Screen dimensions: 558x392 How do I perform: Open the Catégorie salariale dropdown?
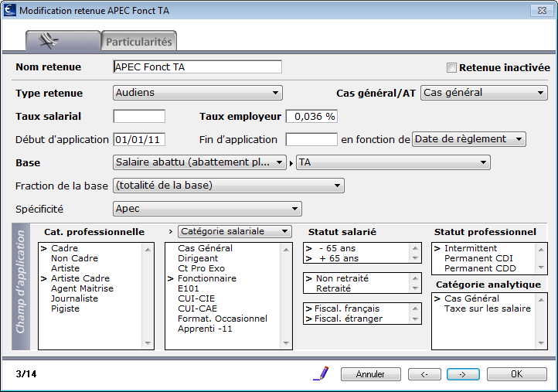(234, 231)
